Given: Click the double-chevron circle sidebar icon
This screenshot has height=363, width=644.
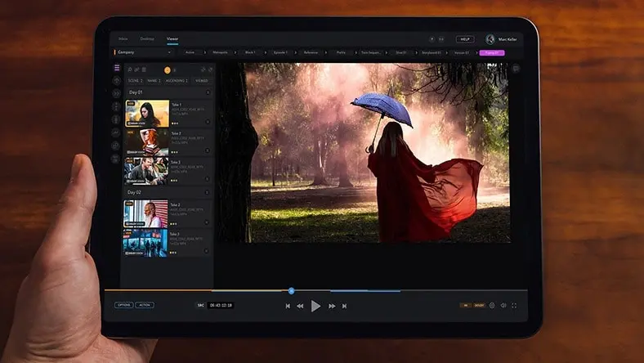Looking at the screenshot, I should tap(116, 94).
